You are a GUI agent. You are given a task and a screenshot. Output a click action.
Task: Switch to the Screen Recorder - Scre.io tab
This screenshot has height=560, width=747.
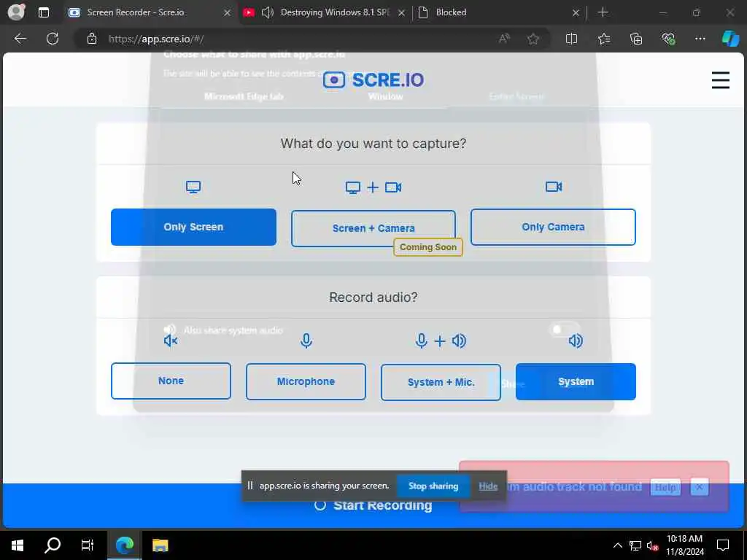click(x=135, y=12)
